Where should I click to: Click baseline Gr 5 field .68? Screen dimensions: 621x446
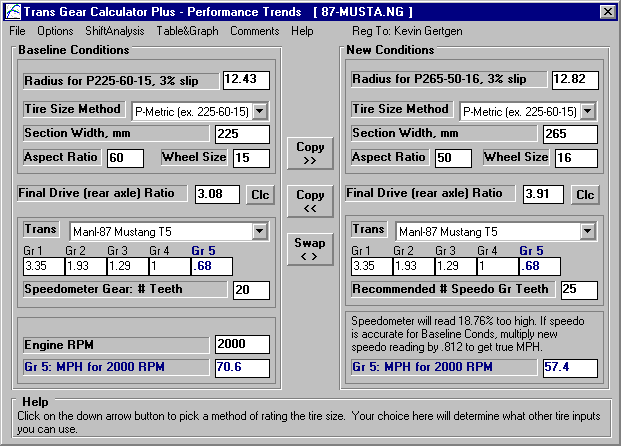pos(212,266)
